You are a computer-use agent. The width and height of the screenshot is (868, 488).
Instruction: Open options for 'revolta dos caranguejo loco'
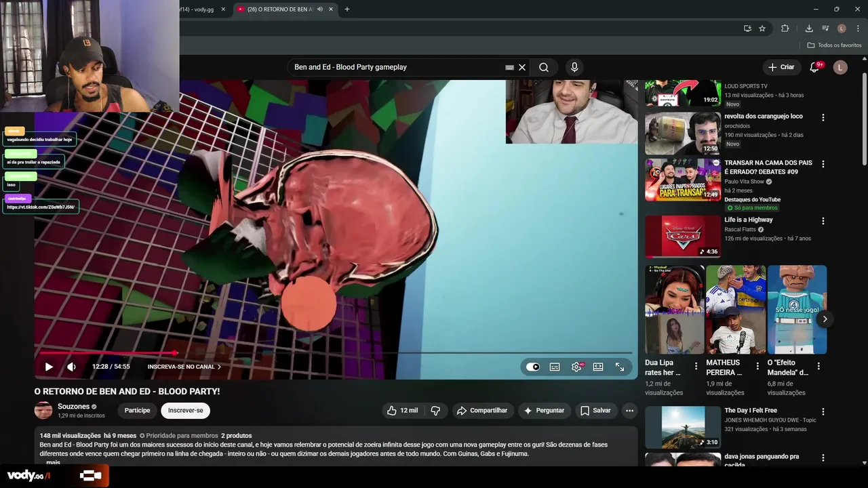[823, 117]
